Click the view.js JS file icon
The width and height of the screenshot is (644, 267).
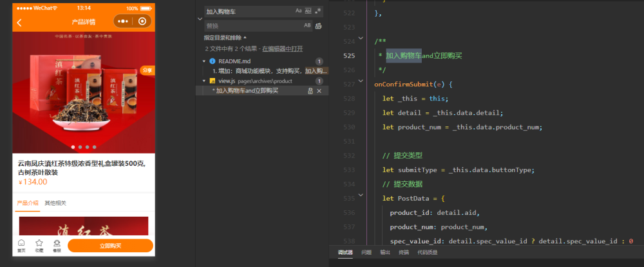coord(213,81)
